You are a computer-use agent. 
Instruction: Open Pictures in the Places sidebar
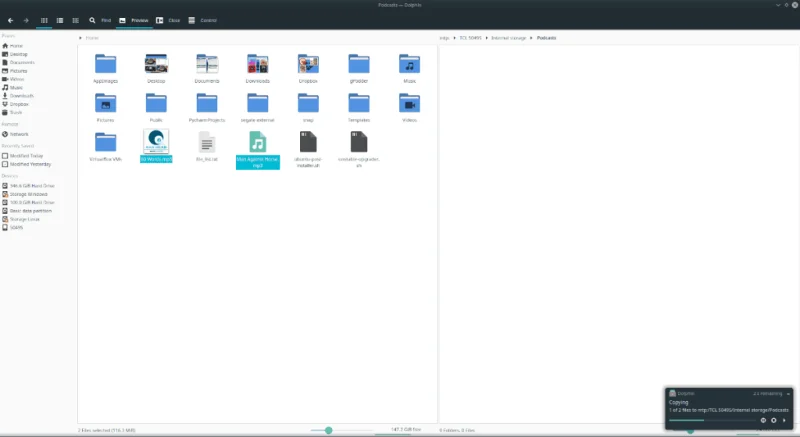pyautogui.click(x=15, y=71)
